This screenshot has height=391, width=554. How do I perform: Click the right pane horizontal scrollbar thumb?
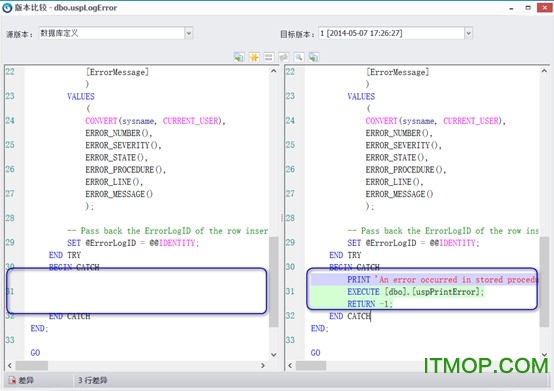[x=311, y=366]
